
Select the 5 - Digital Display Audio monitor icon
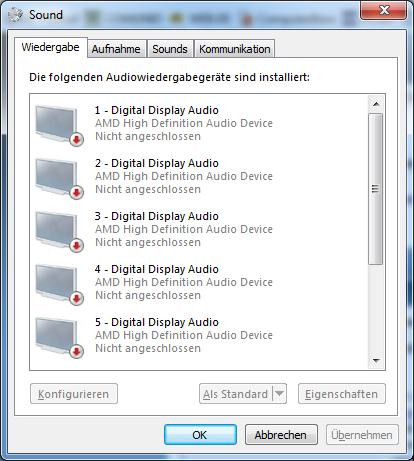pyautogui.click(x=58, y=337)
